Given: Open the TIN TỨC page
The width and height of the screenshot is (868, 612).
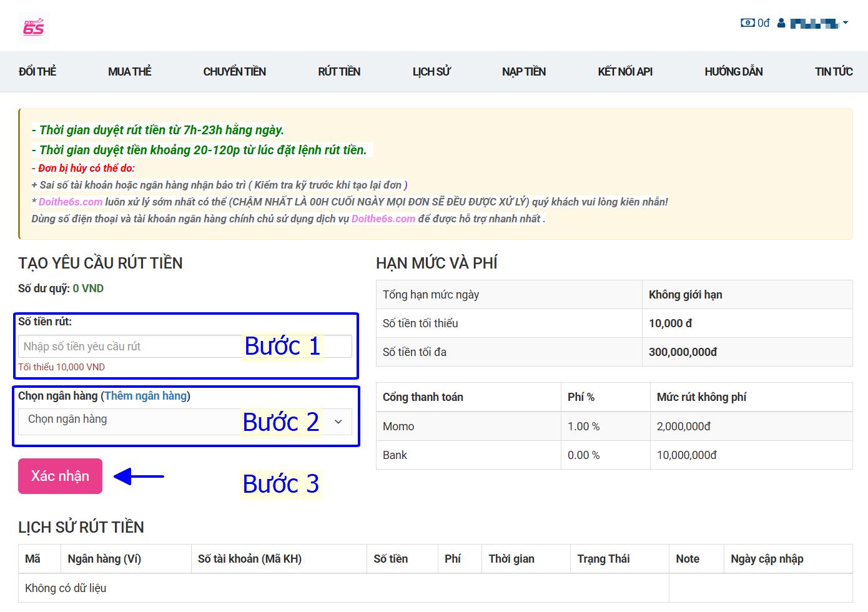Looking at the screenshot, I should tap(833, 72).
